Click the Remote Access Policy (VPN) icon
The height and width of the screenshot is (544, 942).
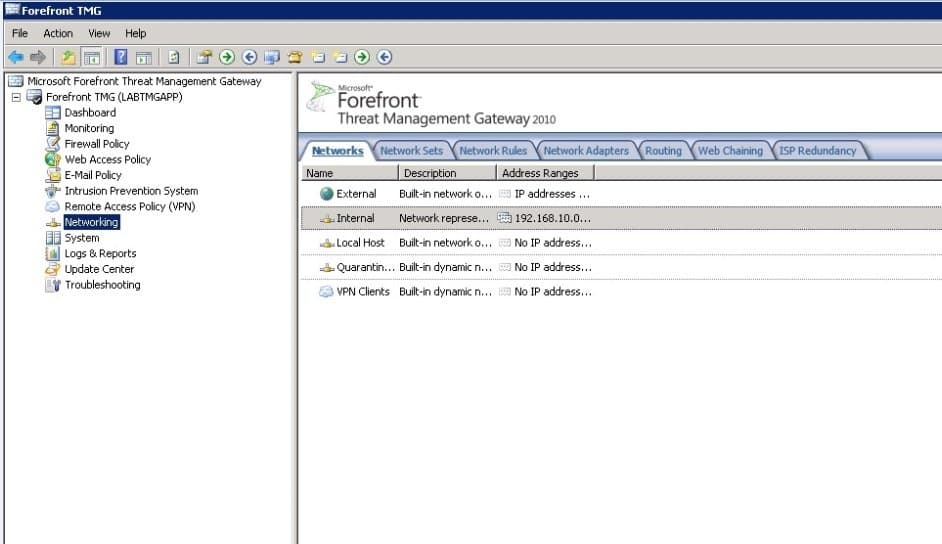pos(53,207)
